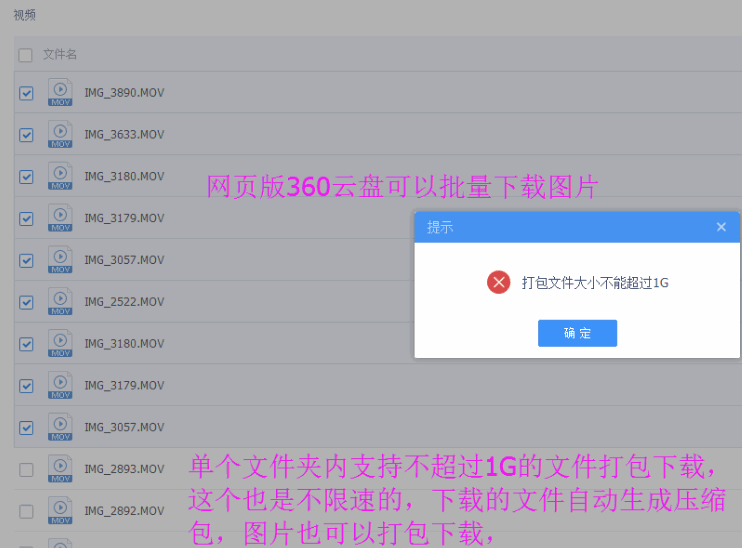Click MOV icon of IMG_3057.MOV above IMG_2522.MOV
Image resolution: width=742 pixels, height=548 pixels.
click(x=60, y=259)
